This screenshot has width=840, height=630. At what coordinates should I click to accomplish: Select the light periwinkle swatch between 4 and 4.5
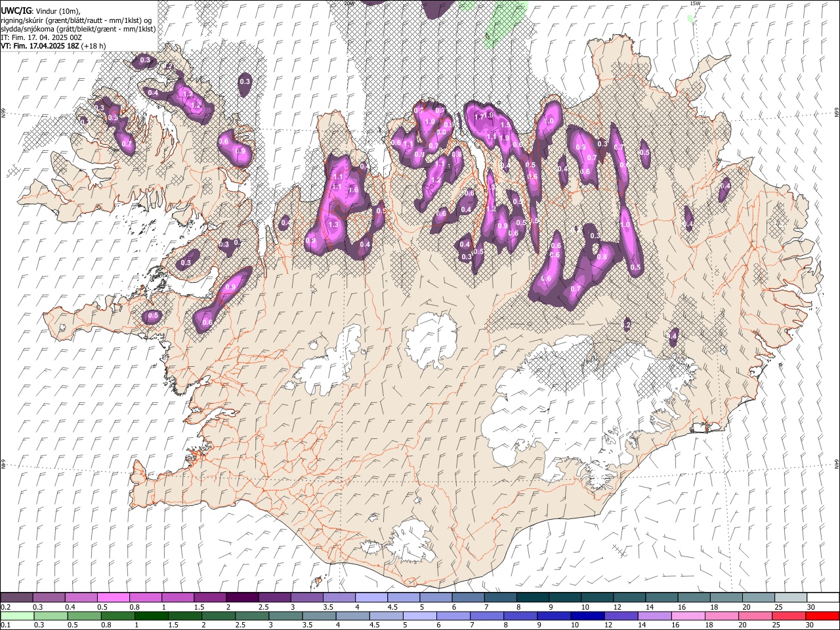[370, 597]
